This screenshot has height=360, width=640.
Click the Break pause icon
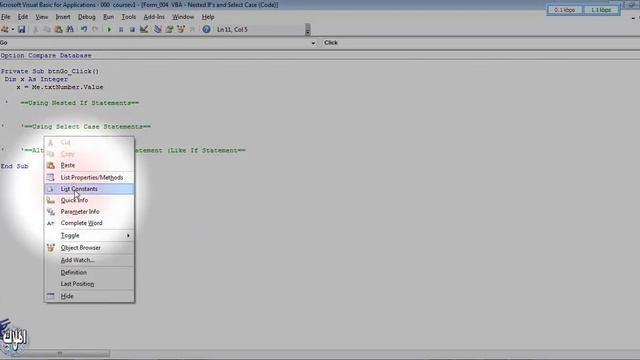click(121, 29)
